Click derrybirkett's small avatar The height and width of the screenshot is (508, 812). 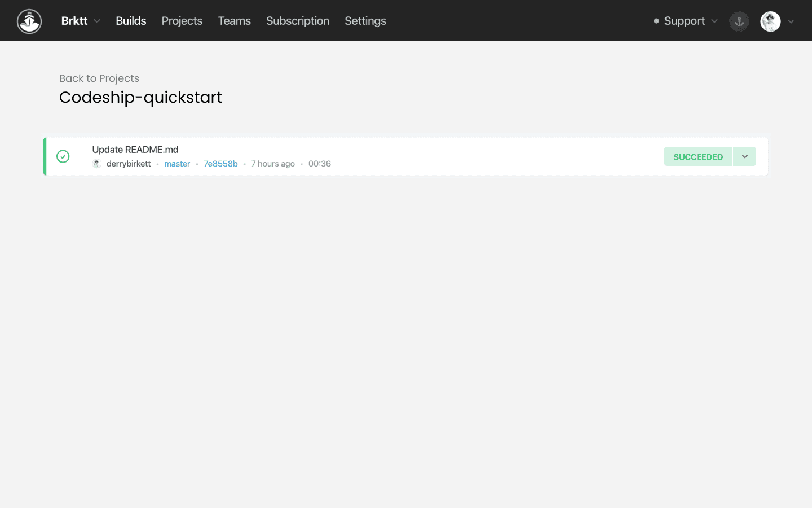tap(97, 164)
